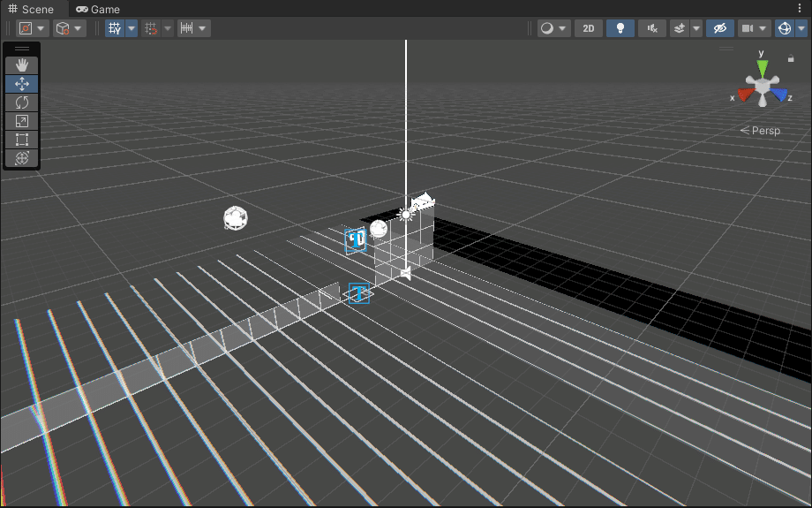Select the audio speaker gizmo below the cube
Viewport: 812px width, 508px height.
pyautogui.click(x=405, y=273)
